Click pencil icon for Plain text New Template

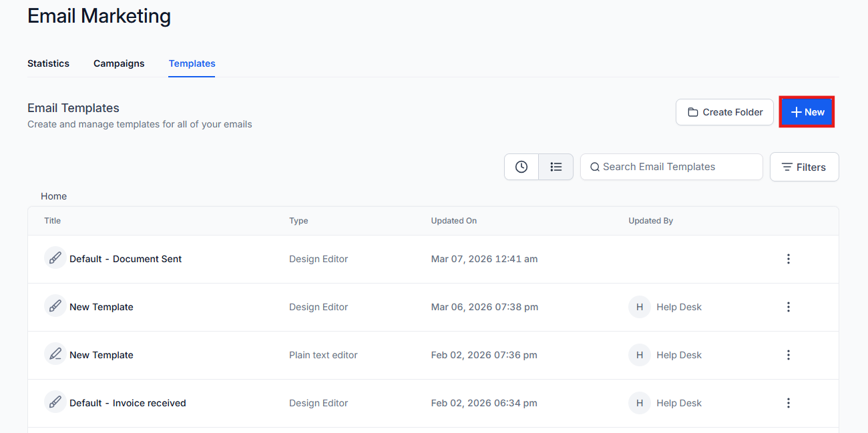[55, 354]
